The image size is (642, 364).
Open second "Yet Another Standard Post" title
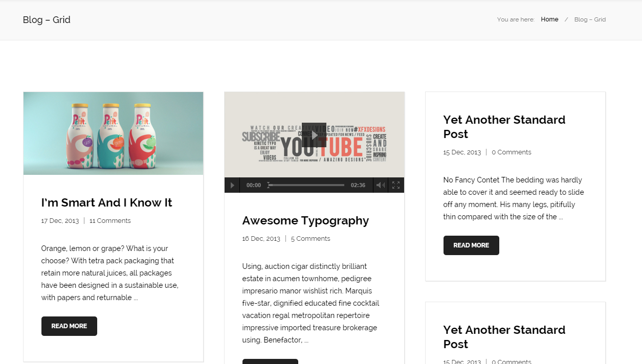click(x=504, y=337)
